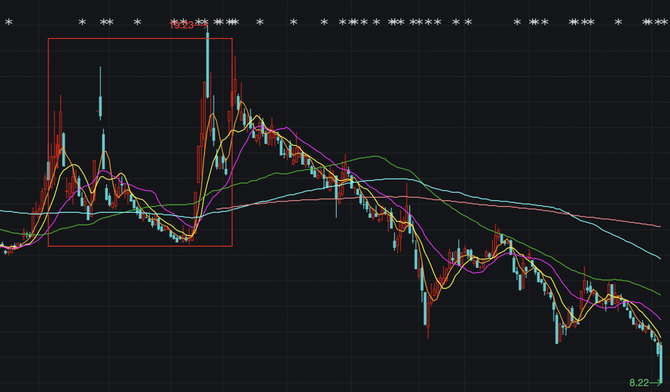Click the red 19.23 high price label
Viewport: 670px width, 392px height.
click(x=182, y=25)
